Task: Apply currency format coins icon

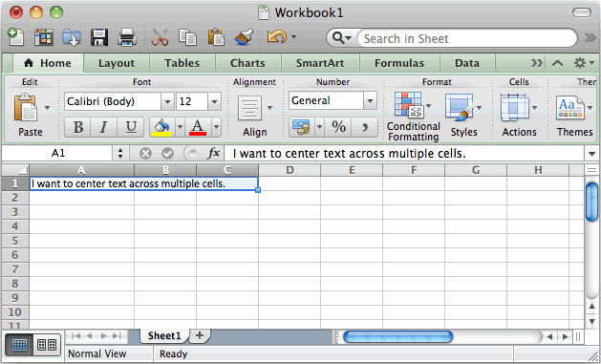Action: click(x=301, y=127)
